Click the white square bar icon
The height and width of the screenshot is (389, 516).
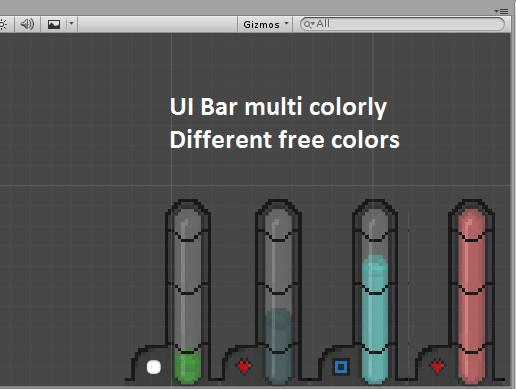tap(154, 367)
